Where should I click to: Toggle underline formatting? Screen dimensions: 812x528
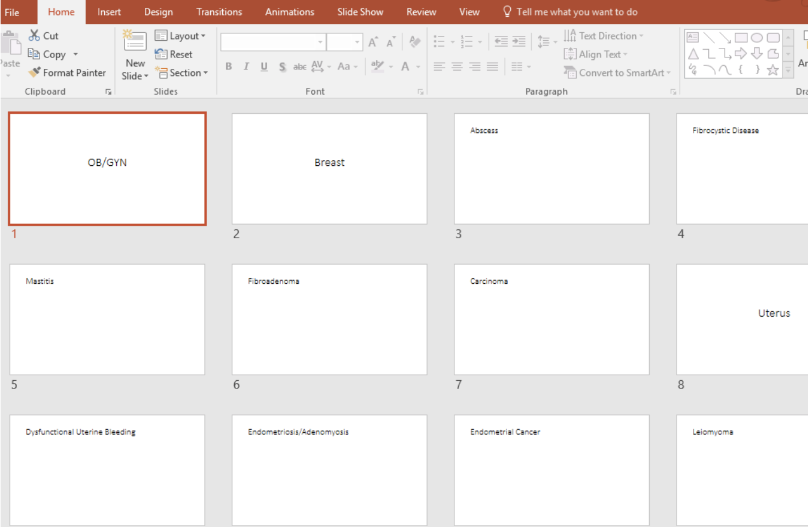pos(264,67)
